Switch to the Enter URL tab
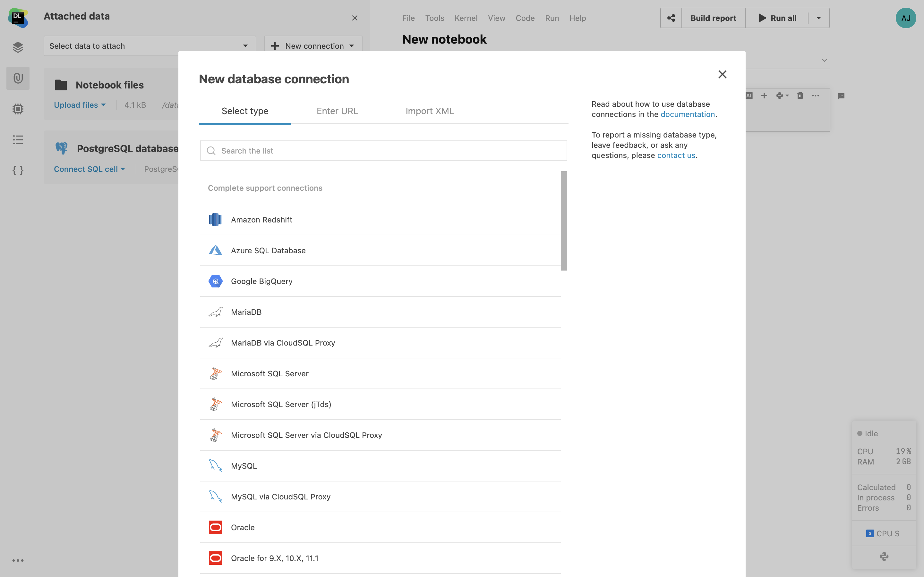 coord(337,111)
